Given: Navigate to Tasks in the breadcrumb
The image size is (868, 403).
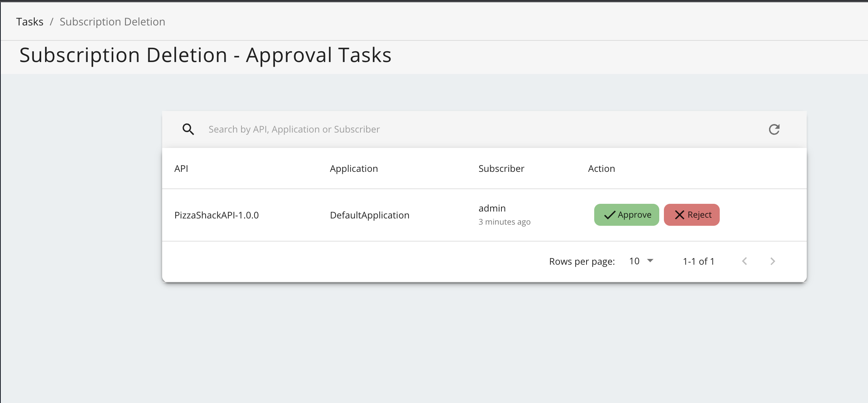Looking at the screenshot, I should [30, 22].
